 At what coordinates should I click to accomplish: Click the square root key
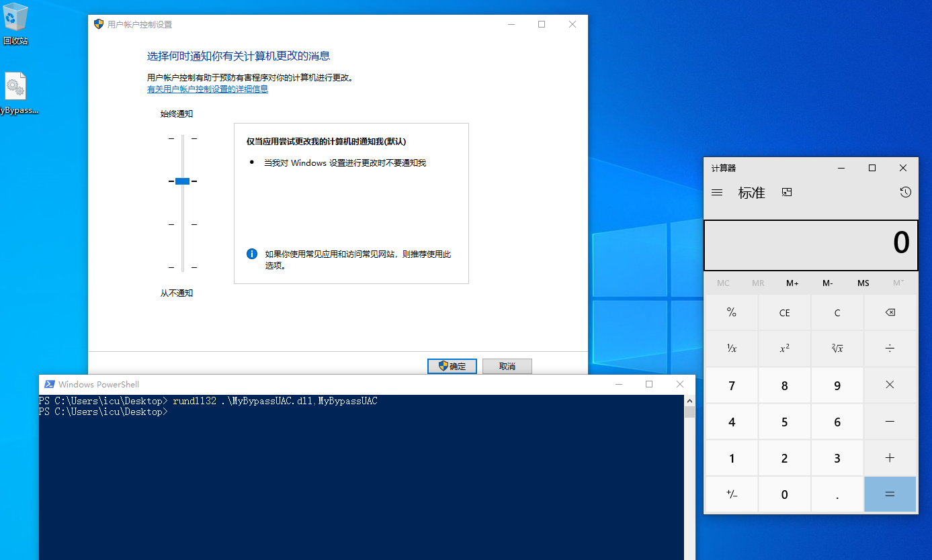pyautogui.click(x=837, y=349)
